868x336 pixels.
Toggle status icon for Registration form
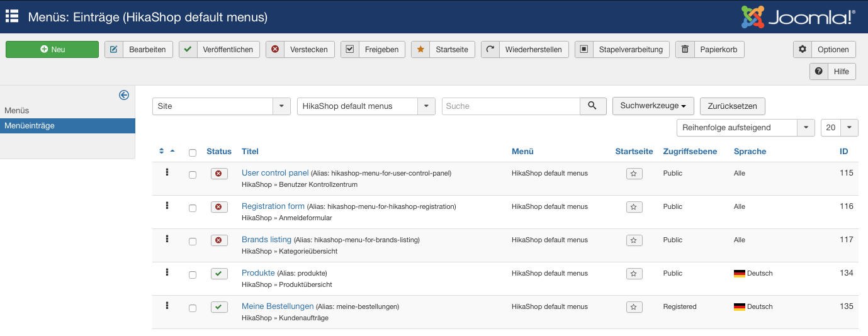(219, 207)
